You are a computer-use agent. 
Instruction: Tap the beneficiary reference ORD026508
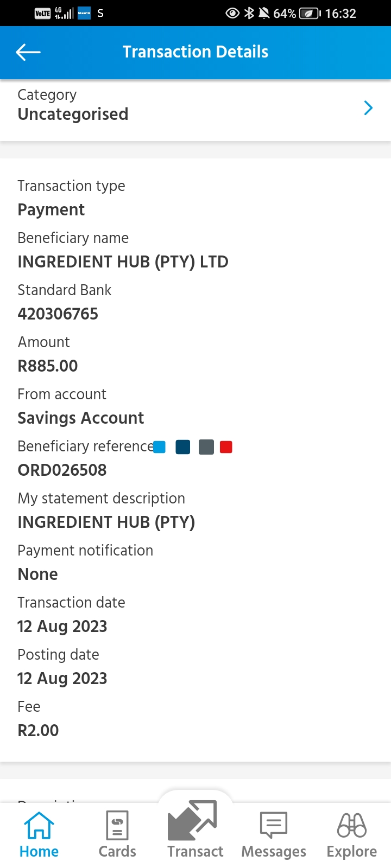pyautogui.click(x=62, y=470)
